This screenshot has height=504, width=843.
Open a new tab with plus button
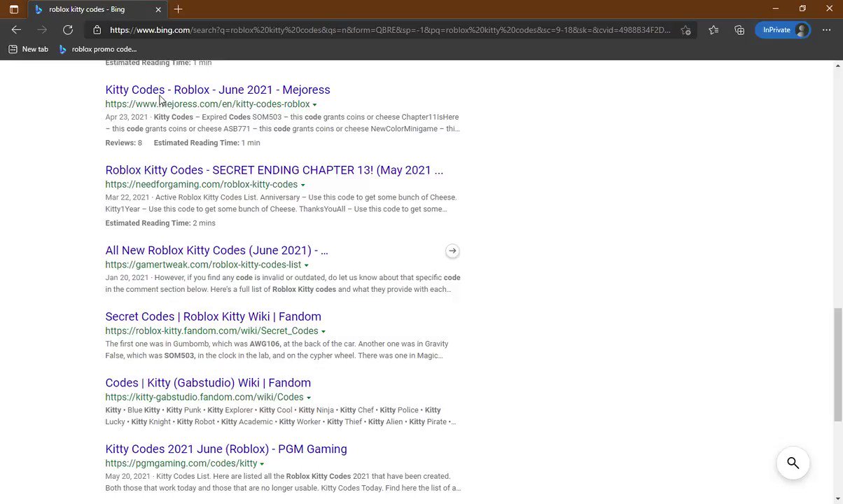(x=179, y=9)
